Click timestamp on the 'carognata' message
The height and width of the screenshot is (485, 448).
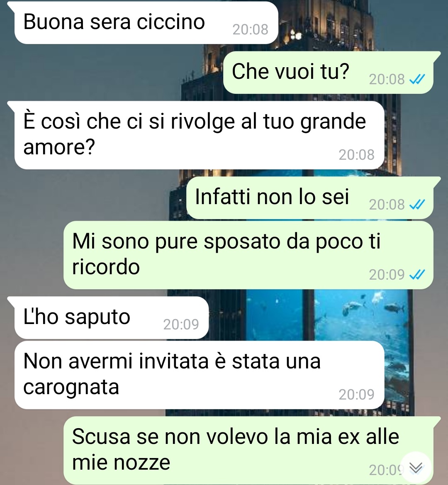356,395
